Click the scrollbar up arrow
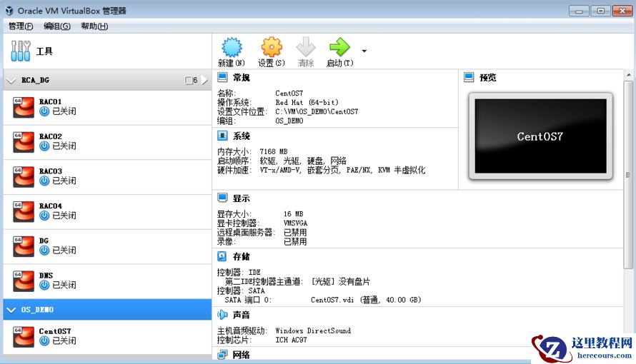 [628, 75]
